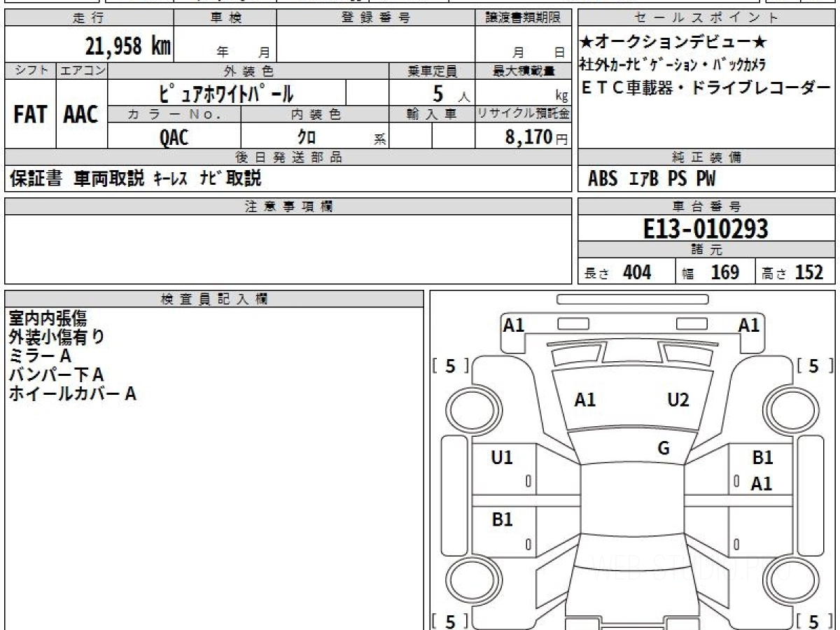Click the inspector note 室内内張傷
840x630 pixels.
(48, 318)
